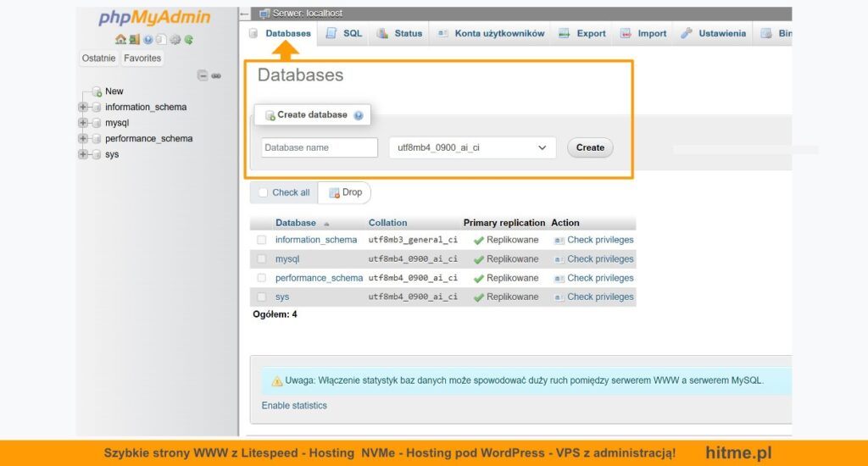Open information_schema link in table
The image size is (868, 466).
(316, 240)
